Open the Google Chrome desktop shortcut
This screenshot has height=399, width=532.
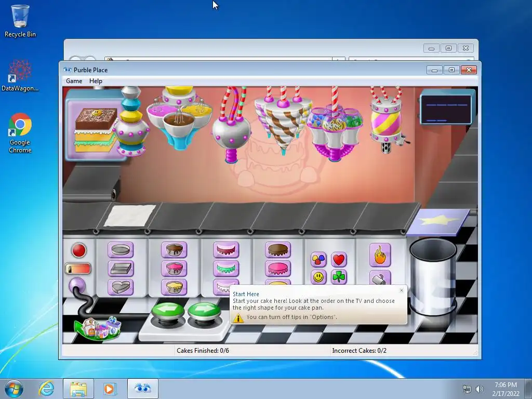[20, 133]
